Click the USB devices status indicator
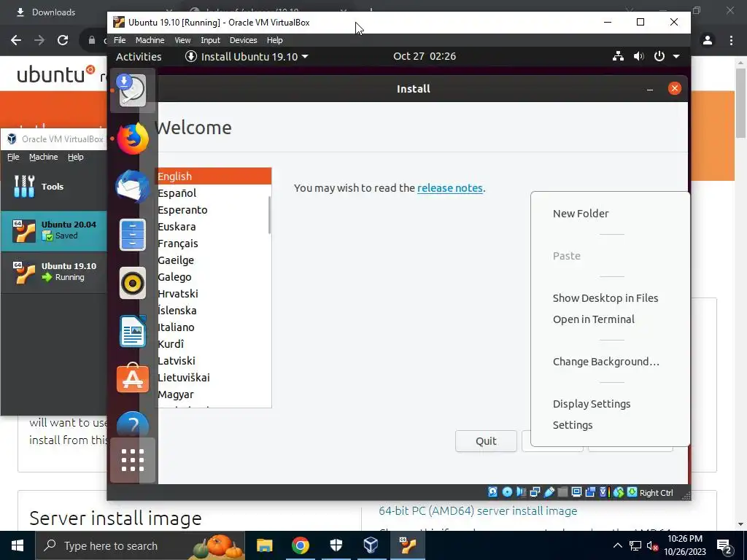This screenshot has width=747, height=560. [x=549, y=492]
